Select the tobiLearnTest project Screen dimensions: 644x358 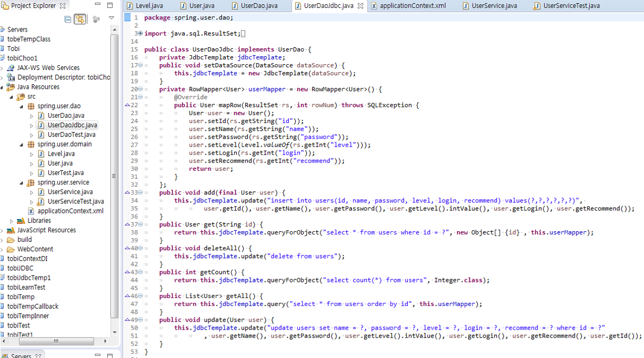26,287
